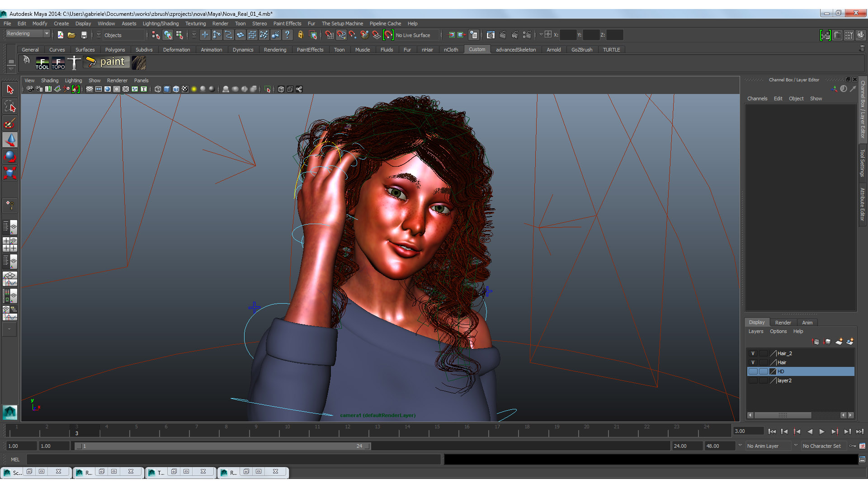Viewport: 868px width, 488px height.
Task: Click the hair texture shelf icon
Action: coord(139,63)
